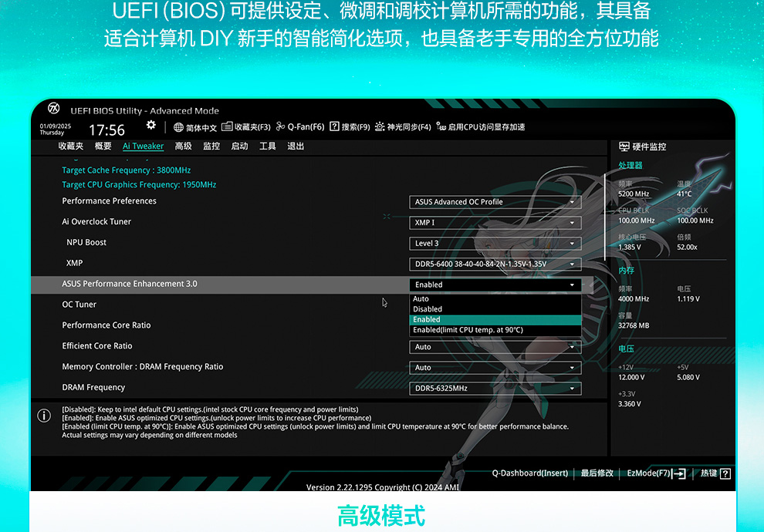Click ASUS Performance Enhancement 3.0 row label
The height and width of the screenshot is (532, 764).
130,284
